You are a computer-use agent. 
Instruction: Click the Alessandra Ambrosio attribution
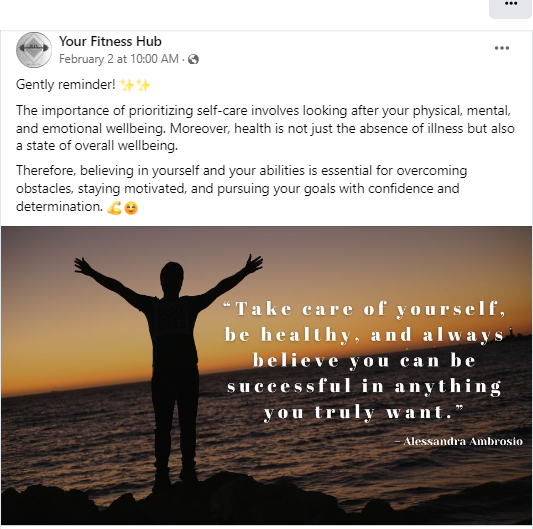coord(459,441)
